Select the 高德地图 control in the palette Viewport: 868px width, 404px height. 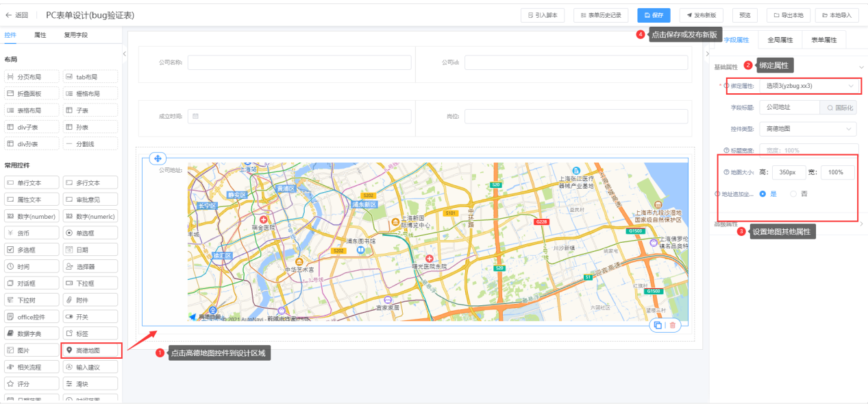tap(91, 350)
